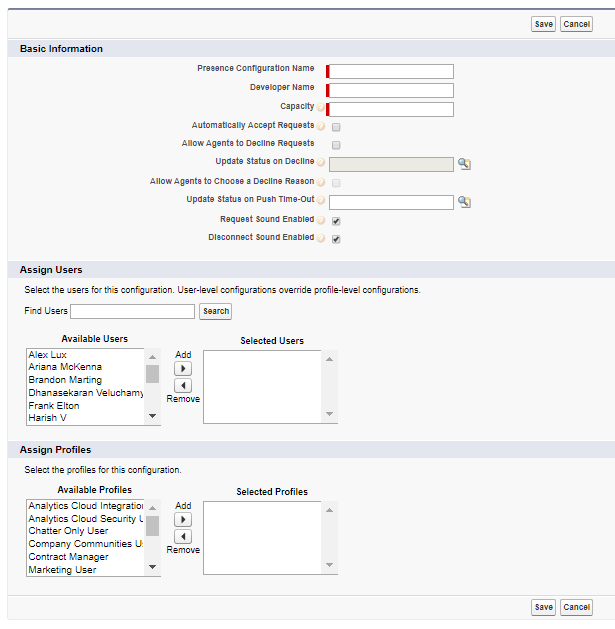615x629 pixels.
Task: Click Remove arrow for Selected Profiles
Action: 183,536
